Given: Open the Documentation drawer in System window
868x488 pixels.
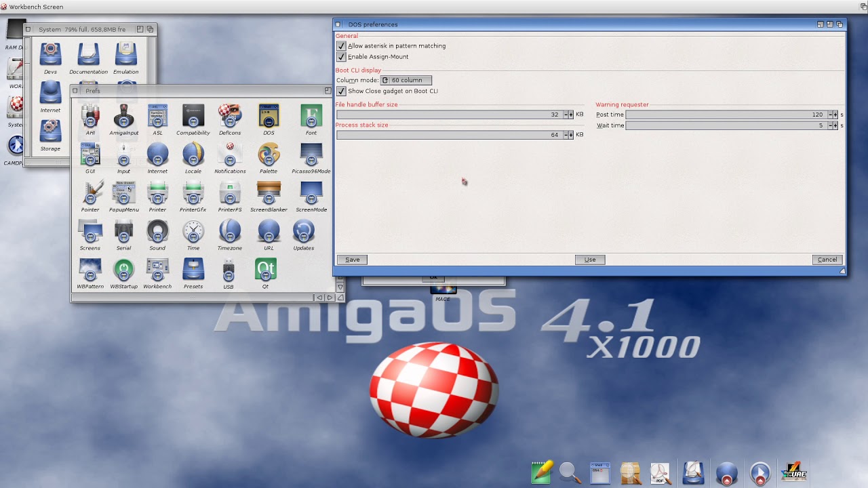Looking at the screenshot, I should (x=88, y=54).
